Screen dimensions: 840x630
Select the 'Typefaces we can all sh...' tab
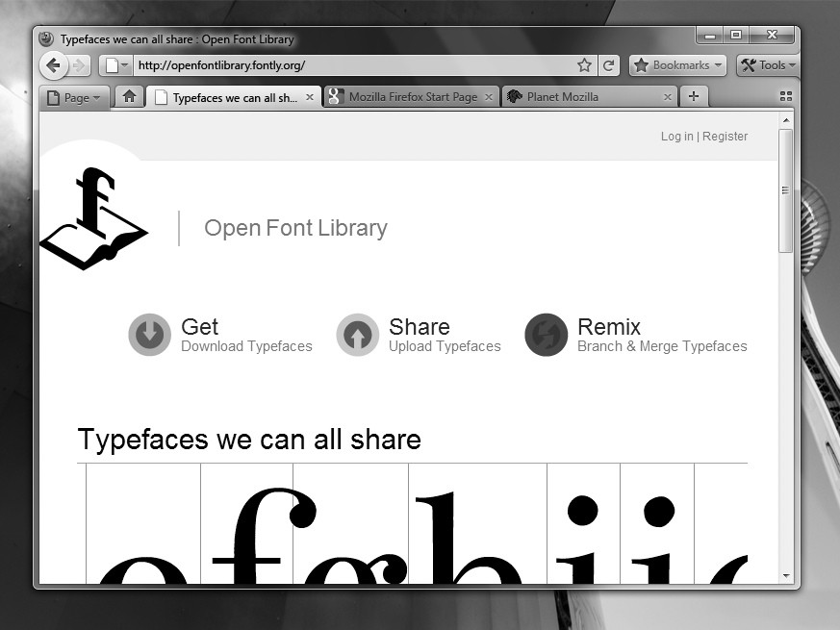coord(234,97)
